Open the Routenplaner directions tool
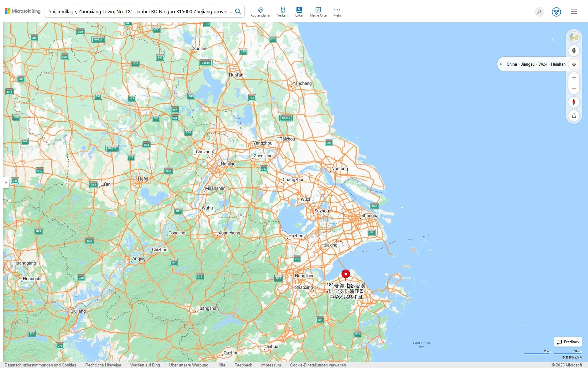 [260, 12]
